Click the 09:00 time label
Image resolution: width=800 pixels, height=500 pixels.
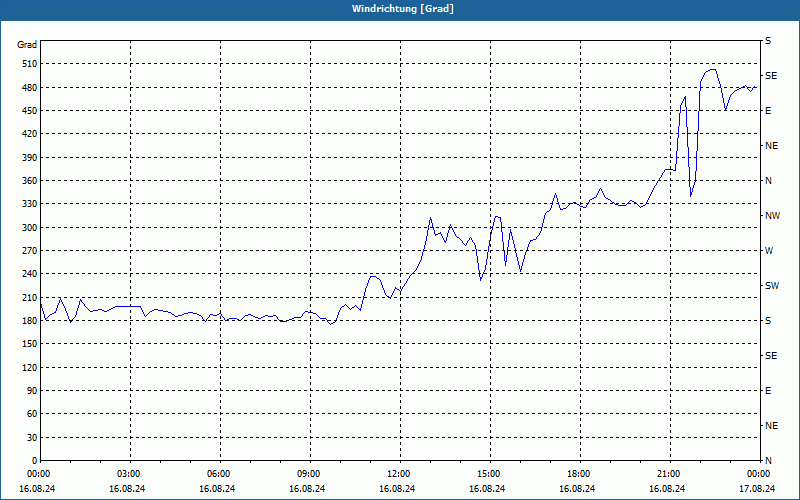[x=310, y=474]
